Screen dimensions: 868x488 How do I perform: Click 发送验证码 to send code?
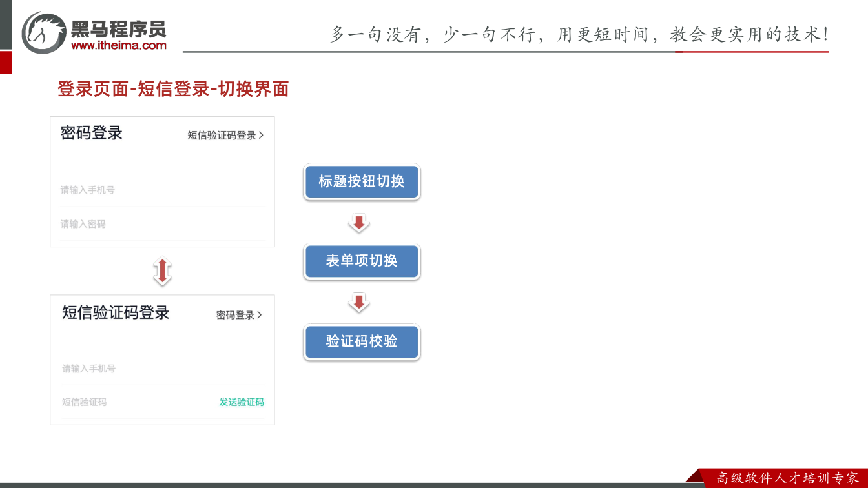click(x=242, y=402)
